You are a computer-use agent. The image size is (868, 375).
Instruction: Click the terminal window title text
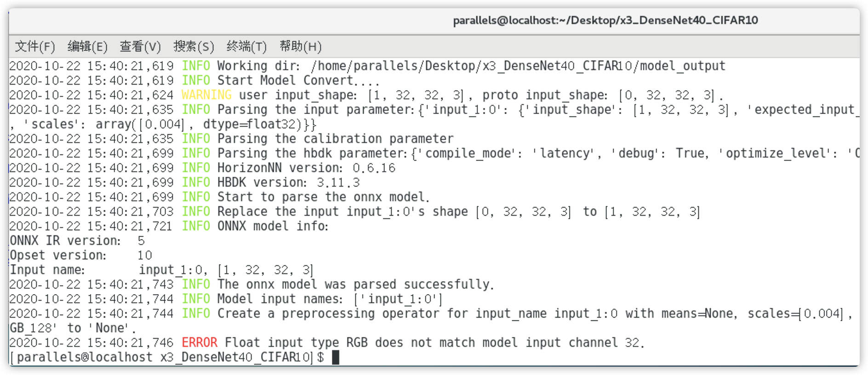[605, 20]
